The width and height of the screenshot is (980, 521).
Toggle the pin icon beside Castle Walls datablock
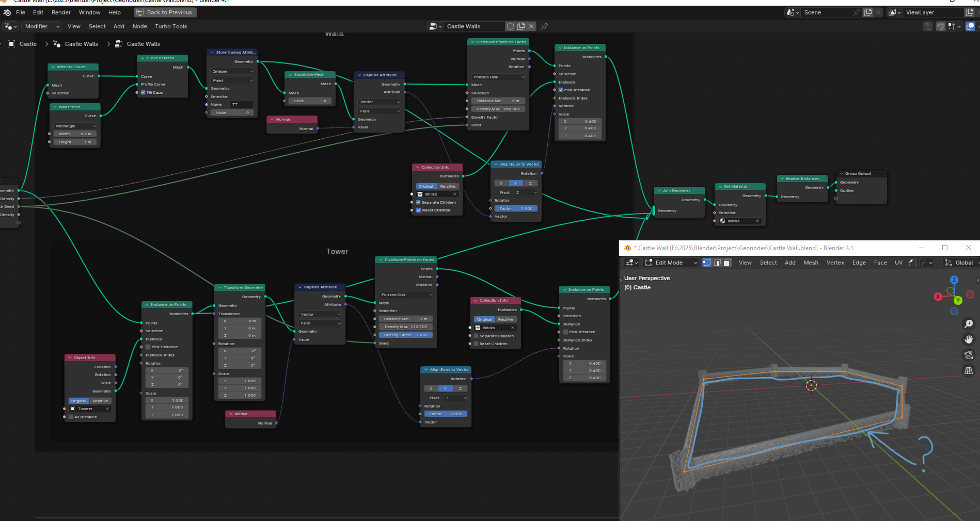tap(544, 26)
